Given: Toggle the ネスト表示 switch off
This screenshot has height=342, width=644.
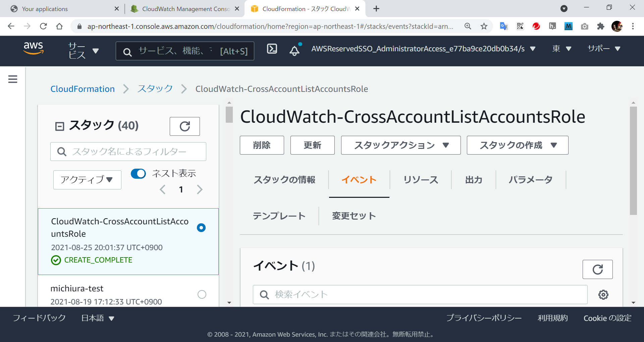Looking at the screenshot, I should click(x=138, y=174).
